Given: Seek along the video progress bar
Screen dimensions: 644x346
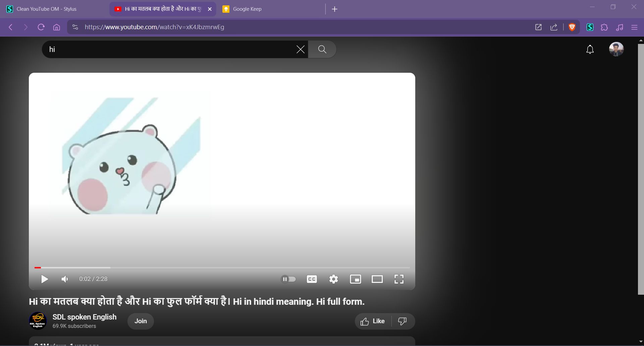Looking at the screenshot, I should point(222,268).
